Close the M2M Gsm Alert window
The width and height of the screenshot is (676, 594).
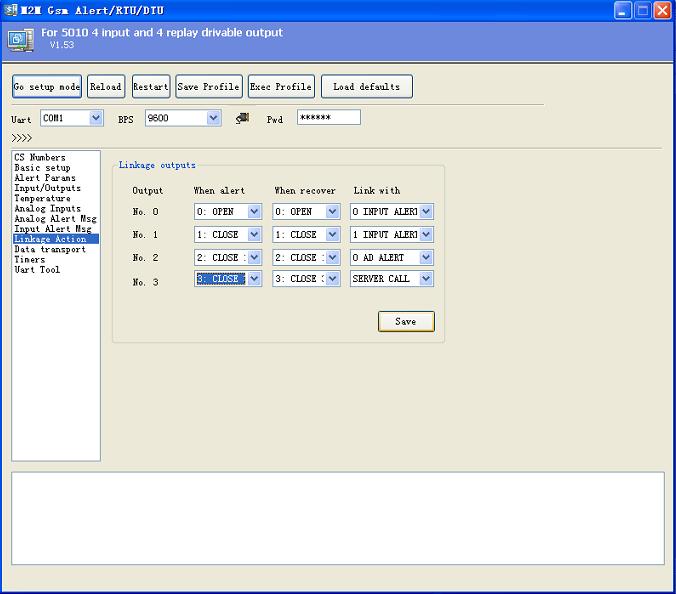[662, 10]
